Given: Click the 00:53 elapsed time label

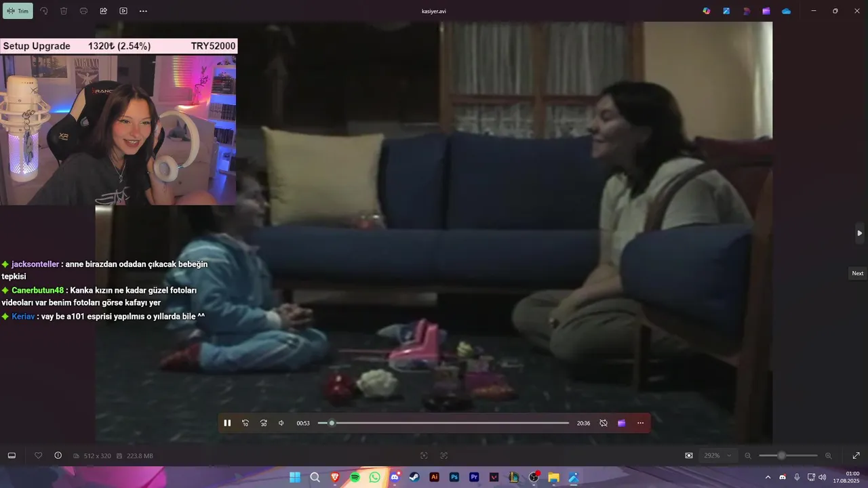Looking at the screenshot, I should point(303,423).
